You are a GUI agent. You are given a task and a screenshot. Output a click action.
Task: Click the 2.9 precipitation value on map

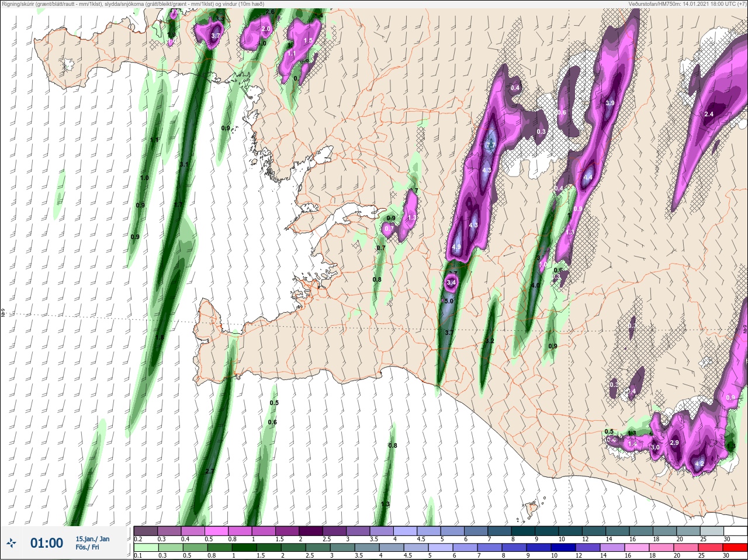click(x=674, y=443)
